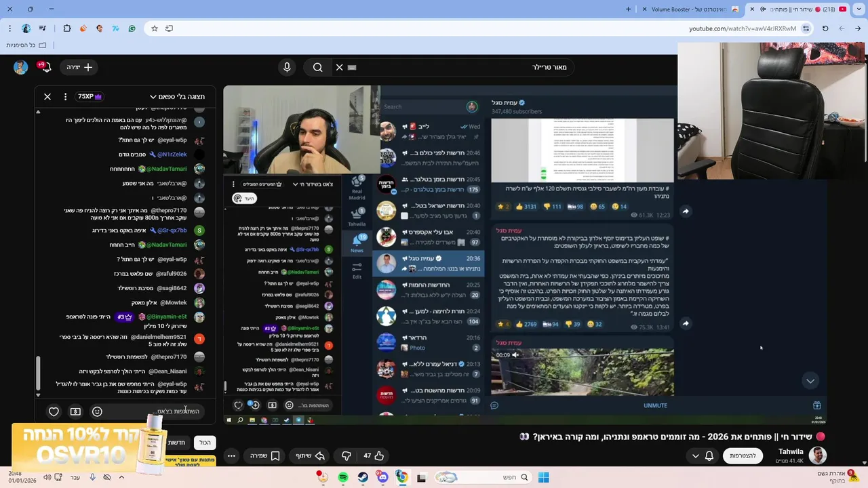868x488 pixels.
Task: Select the חדשות filter chip
Action: (176, 442)
